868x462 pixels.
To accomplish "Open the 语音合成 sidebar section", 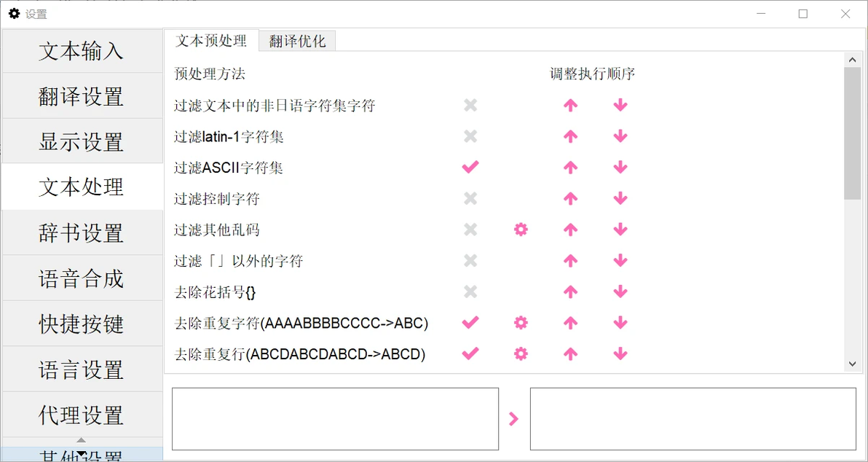I will tap(82, 278).
